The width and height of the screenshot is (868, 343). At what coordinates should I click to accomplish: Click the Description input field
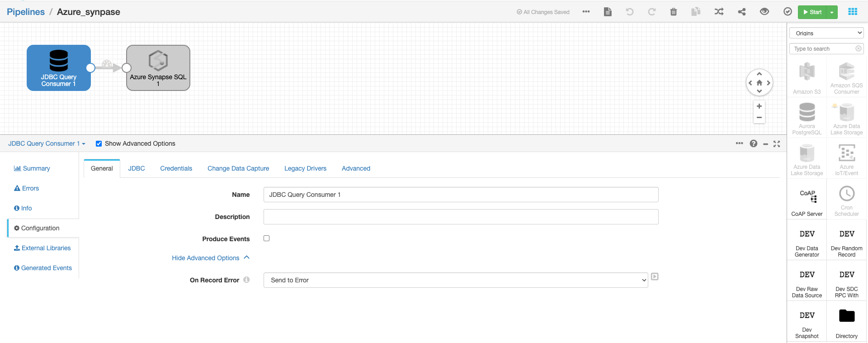461,217
